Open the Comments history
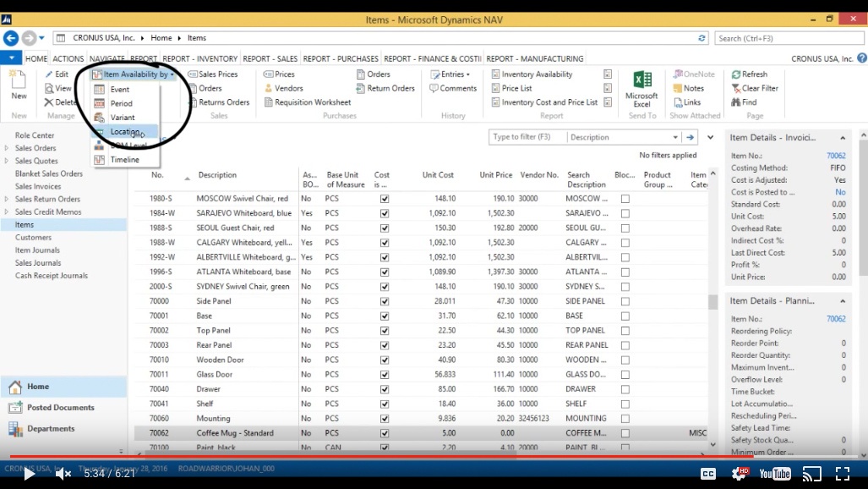 pyautogui.click(x=453, y=88)
